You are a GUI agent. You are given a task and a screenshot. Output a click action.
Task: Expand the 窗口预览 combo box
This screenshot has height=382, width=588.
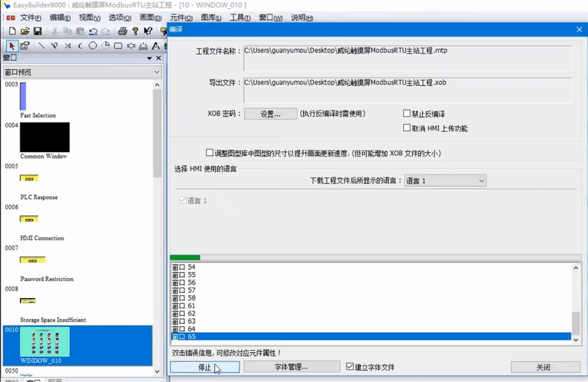coord(82,72)
